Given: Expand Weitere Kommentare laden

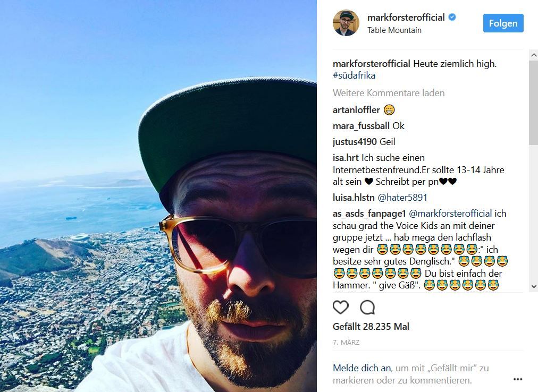Looking at the screenshot, I should coord(389,93).
